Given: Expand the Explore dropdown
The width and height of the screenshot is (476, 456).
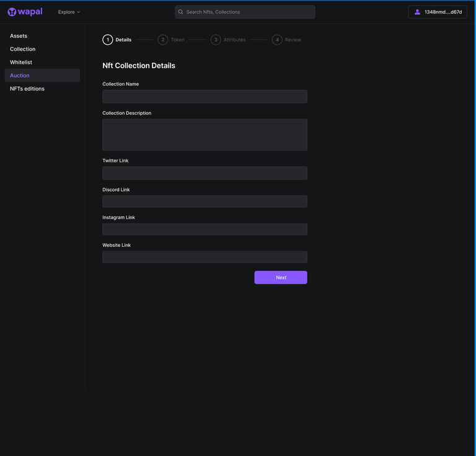Looking at the screenshot, I should (x=69, y=12).
